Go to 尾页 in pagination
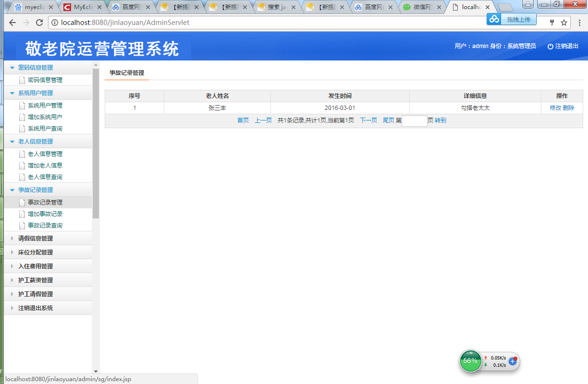Screen dimensions: 588x384 [388, 120]
